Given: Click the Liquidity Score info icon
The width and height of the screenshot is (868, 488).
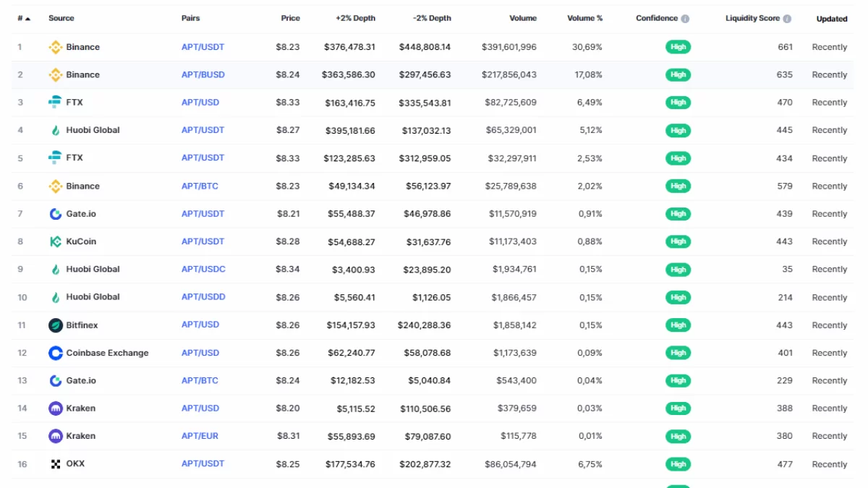Looking at the screenshot, I should 787,19.
